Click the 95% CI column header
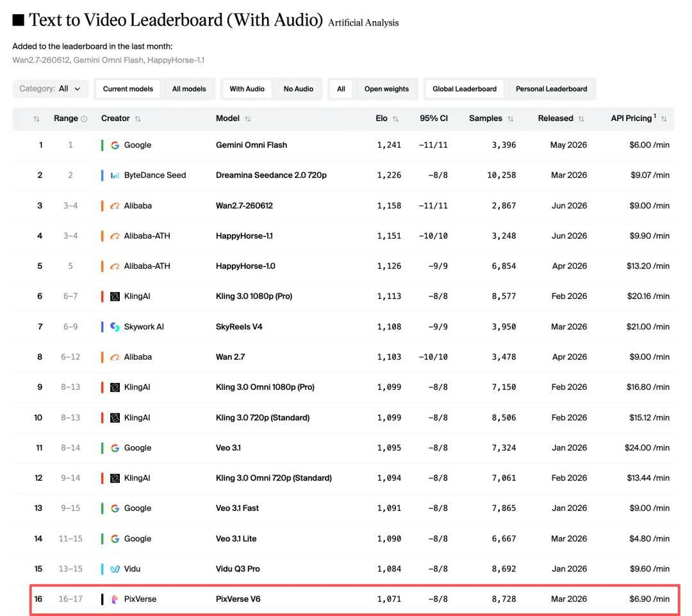 433,118
